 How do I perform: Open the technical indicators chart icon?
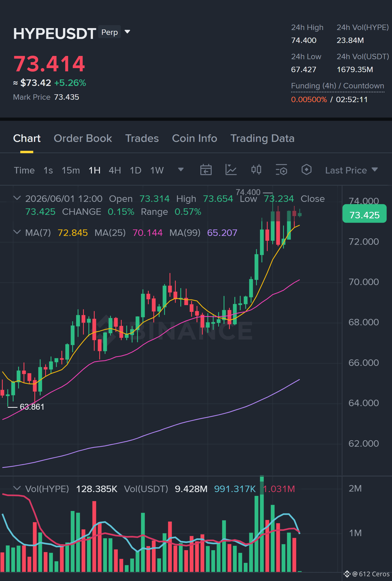[231, 170]
